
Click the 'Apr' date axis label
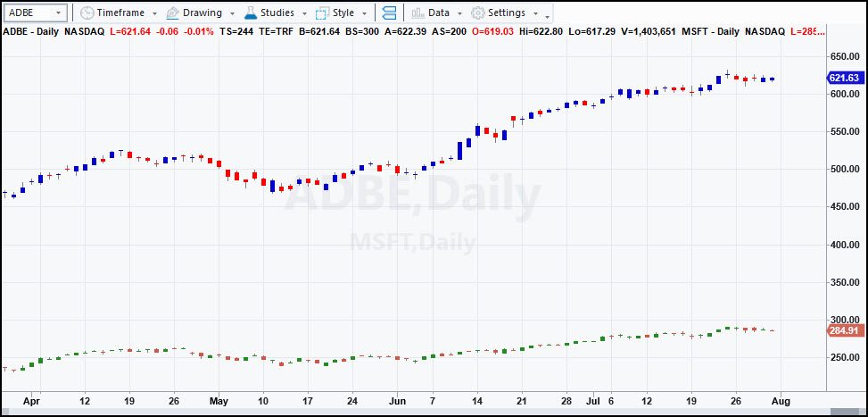tap(32, 400)
